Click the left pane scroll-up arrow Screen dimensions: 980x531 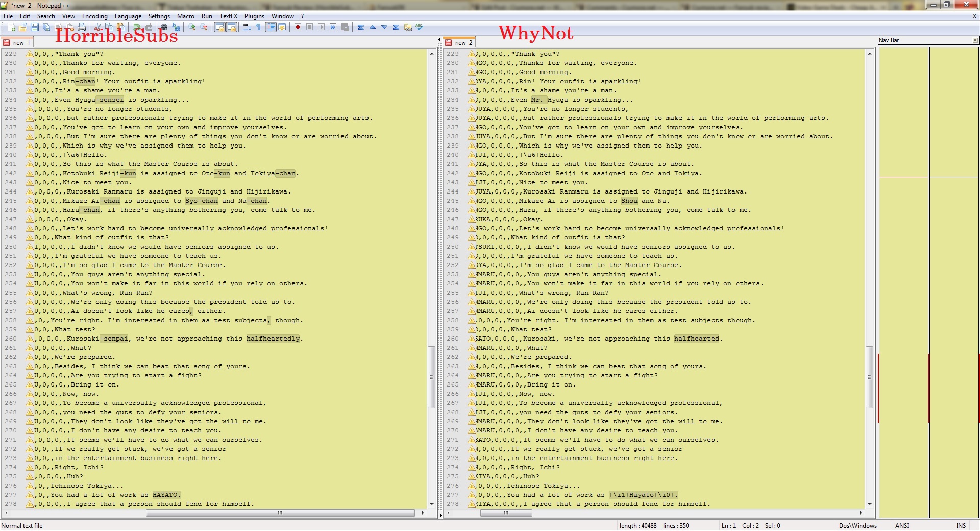(x=431, y=53)
